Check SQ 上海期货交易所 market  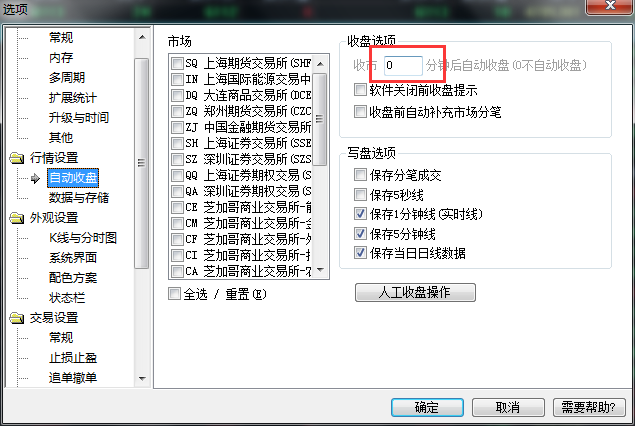pyautogui.click(x=177, y=63)
